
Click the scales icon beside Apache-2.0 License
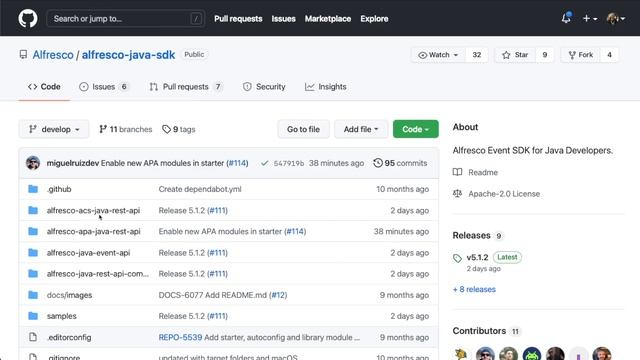458,193
